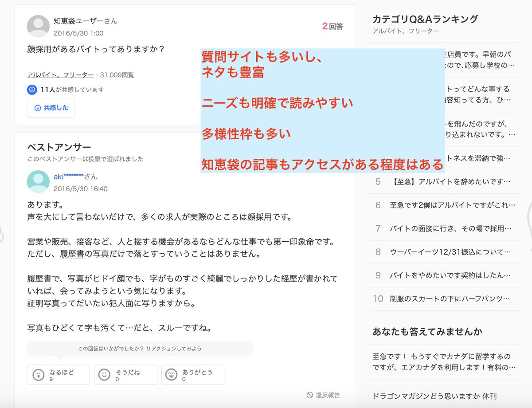Screen dimensions: 532x408
Task: Click the カテゴリQ&Aランキング heading
Action: [426, 19]
